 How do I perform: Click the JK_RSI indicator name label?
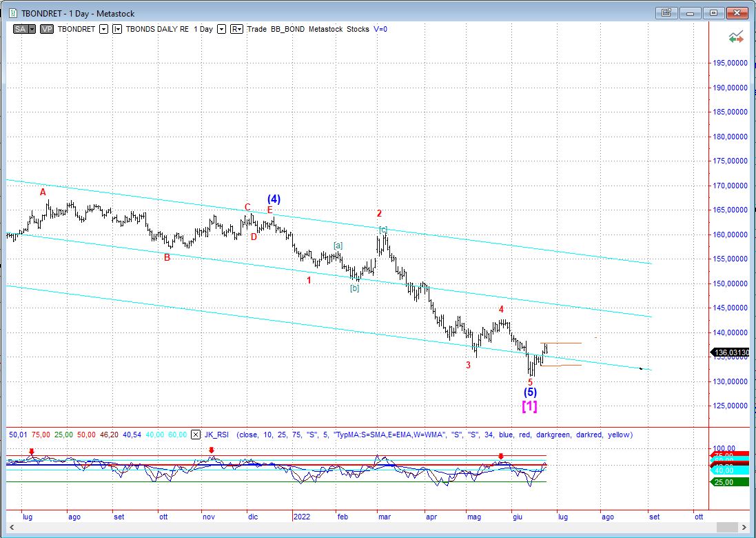tap(216, 435)
